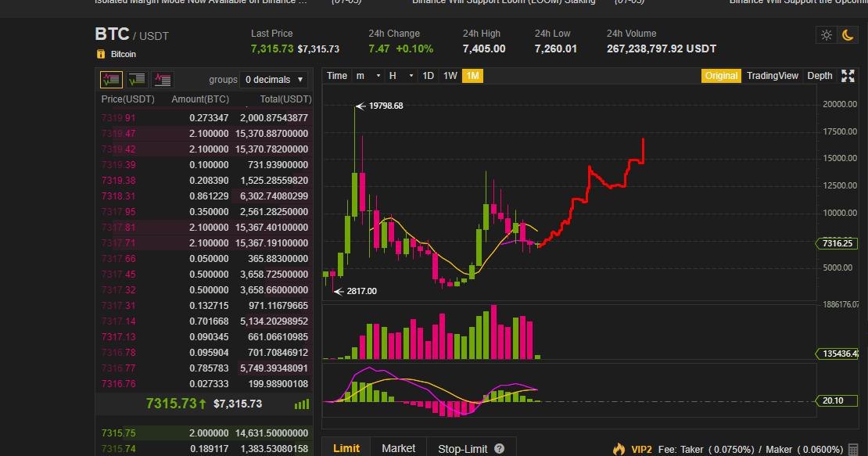The image size is (868, 456).
Task: Select sell order at price 7316.76
Action: pyautogui.click(x=204, y=383)
